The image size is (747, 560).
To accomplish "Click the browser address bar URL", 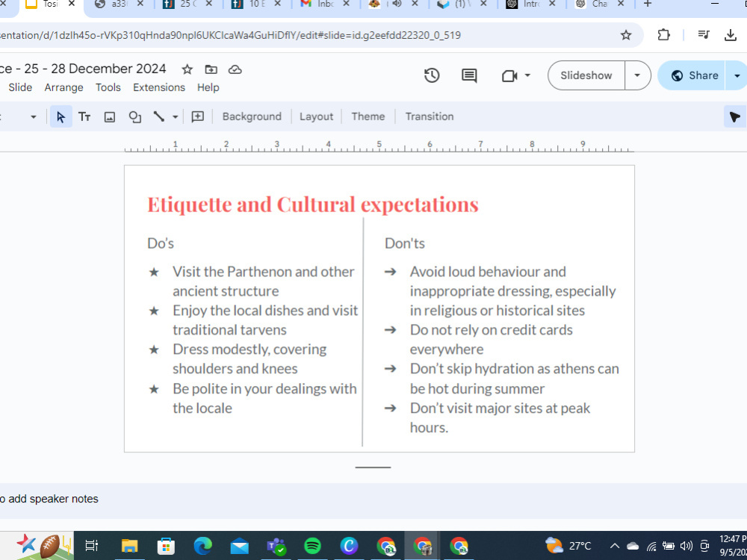I will point(231,35).
